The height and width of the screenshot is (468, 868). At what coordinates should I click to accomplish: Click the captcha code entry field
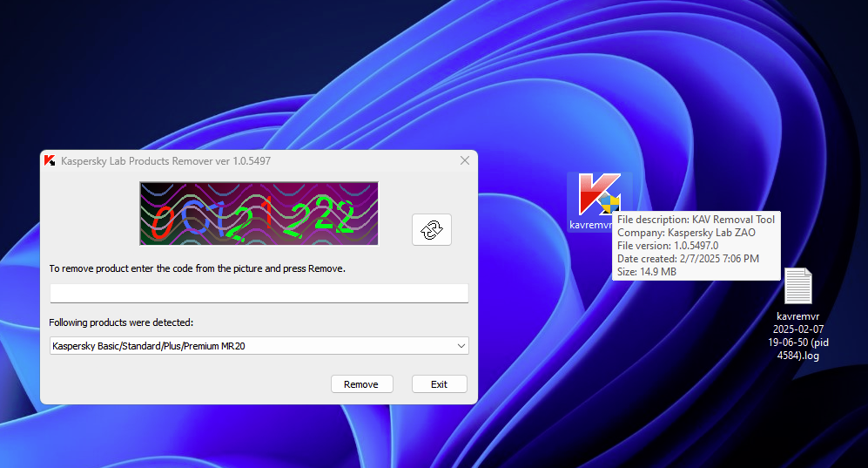tap(259, 293)
